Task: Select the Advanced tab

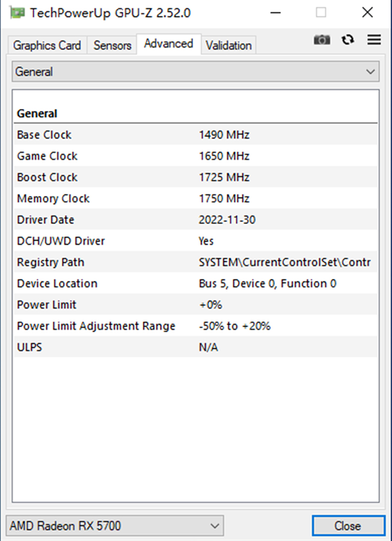Action: 169,44
